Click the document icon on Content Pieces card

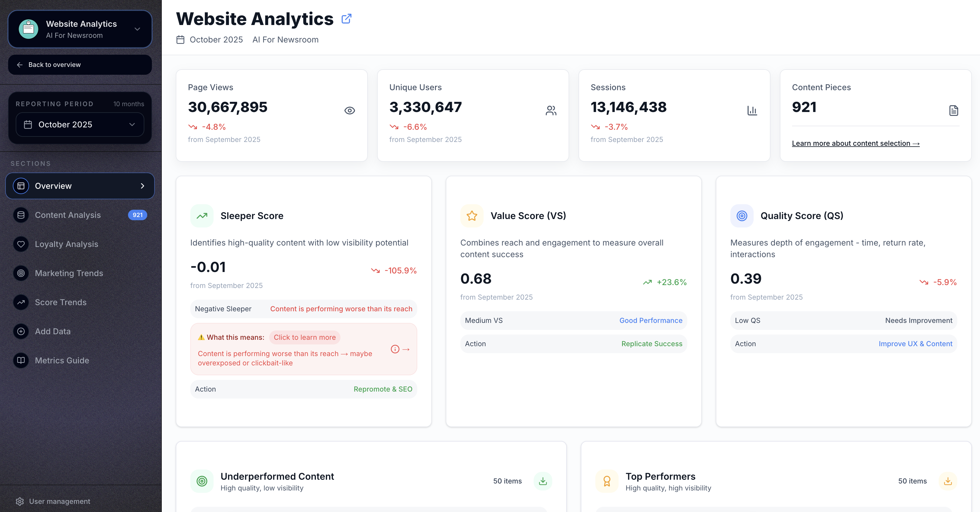coord(953,111)
